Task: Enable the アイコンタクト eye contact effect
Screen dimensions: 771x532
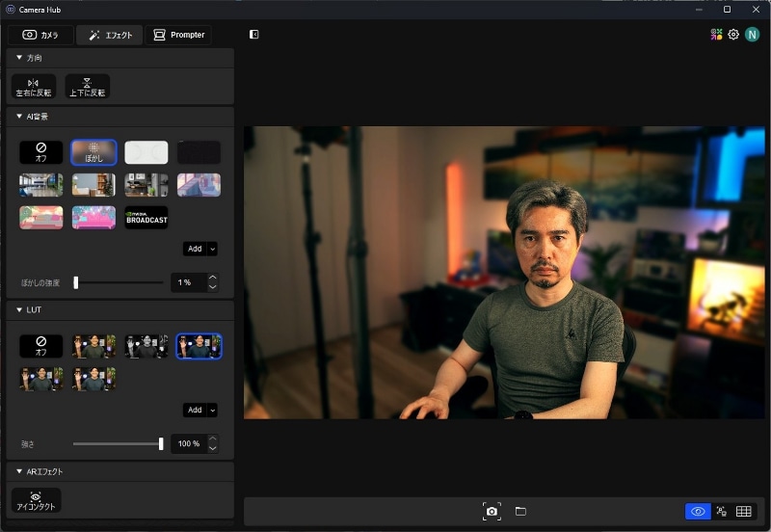Action: (x=36, y=500)
